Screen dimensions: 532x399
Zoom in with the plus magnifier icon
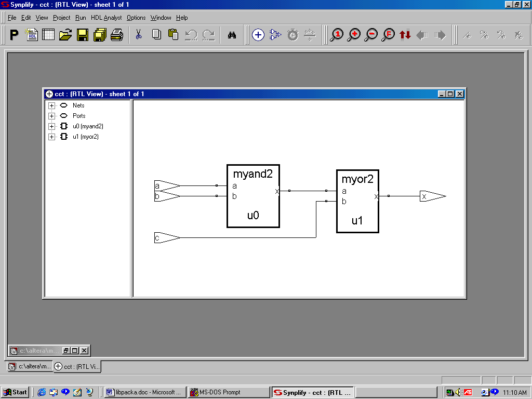[354, 35]
